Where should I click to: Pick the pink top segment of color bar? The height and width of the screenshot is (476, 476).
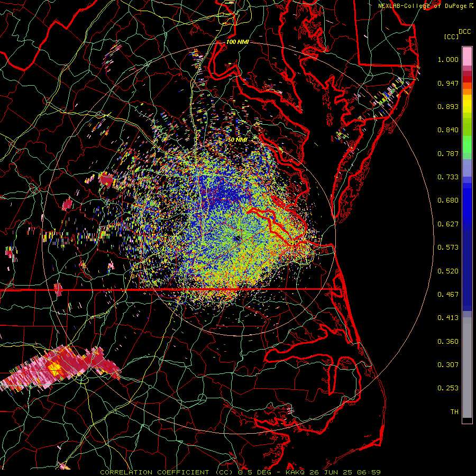click(x=467, y=56)
